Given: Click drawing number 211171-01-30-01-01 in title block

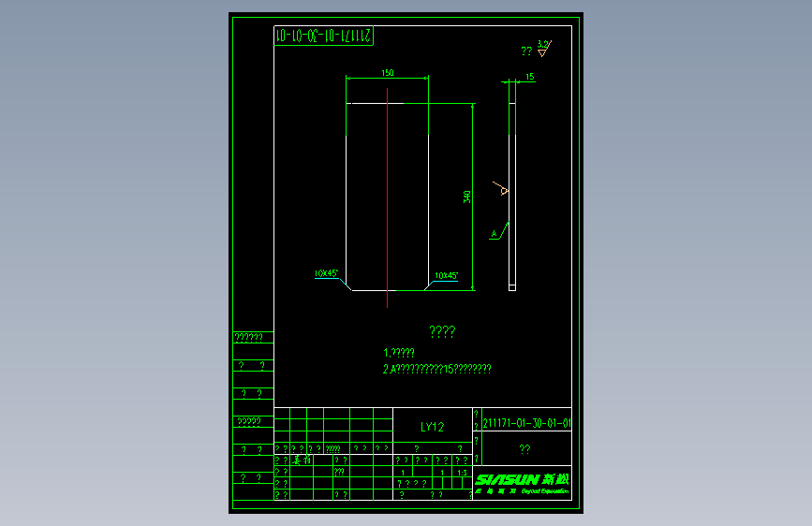Looking at the screenshot, I should (x=526, y=423).
